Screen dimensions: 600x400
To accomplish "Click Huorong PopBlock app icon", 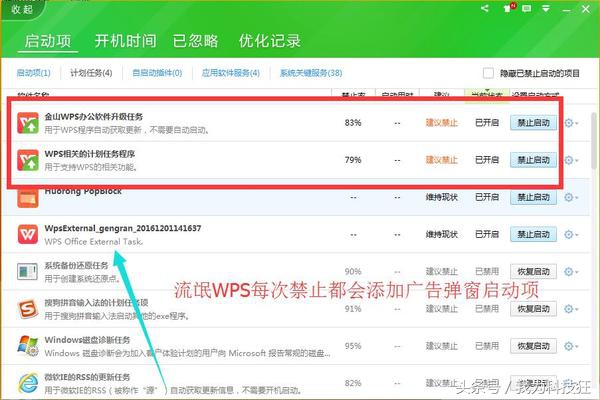I will click(28, 198).
